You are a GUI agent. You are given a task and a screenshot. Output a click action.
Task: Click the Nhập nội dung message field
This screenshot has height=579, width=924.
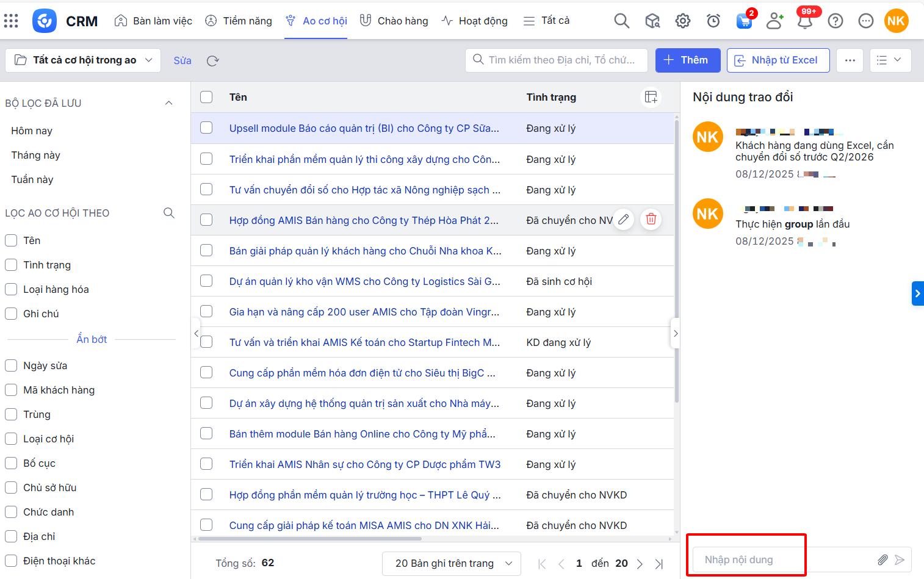(781, 559)
